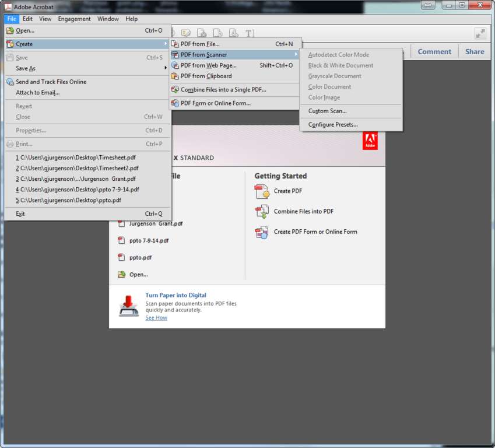This screenshot has height=448, width=495.
Task: Open the View menu
Action: [x=45, y=19]
